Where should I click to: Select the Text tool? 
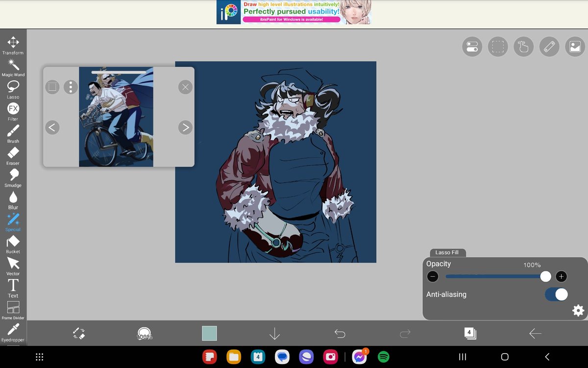[x=13, y=289]
